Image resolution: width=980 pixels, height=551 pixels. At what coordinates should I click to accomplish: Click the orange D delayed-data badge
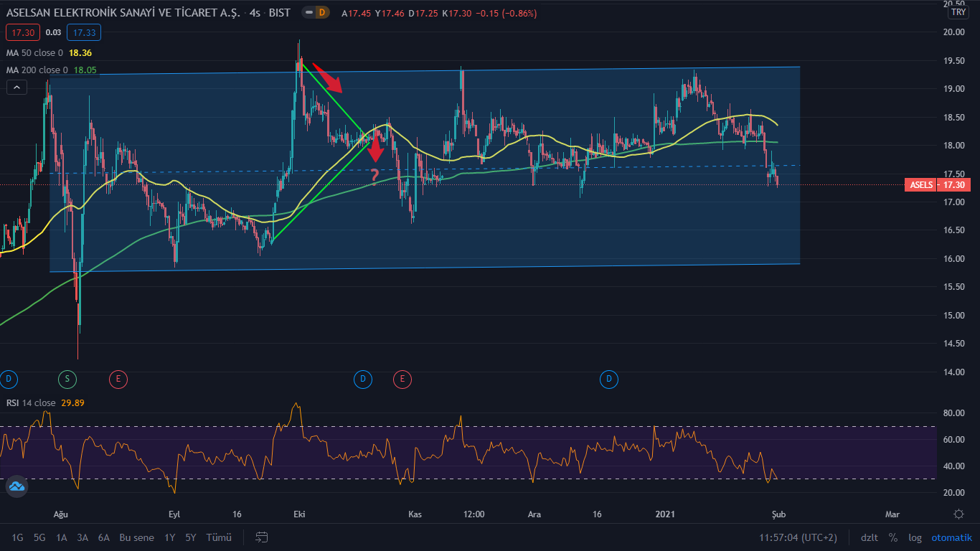322,12
